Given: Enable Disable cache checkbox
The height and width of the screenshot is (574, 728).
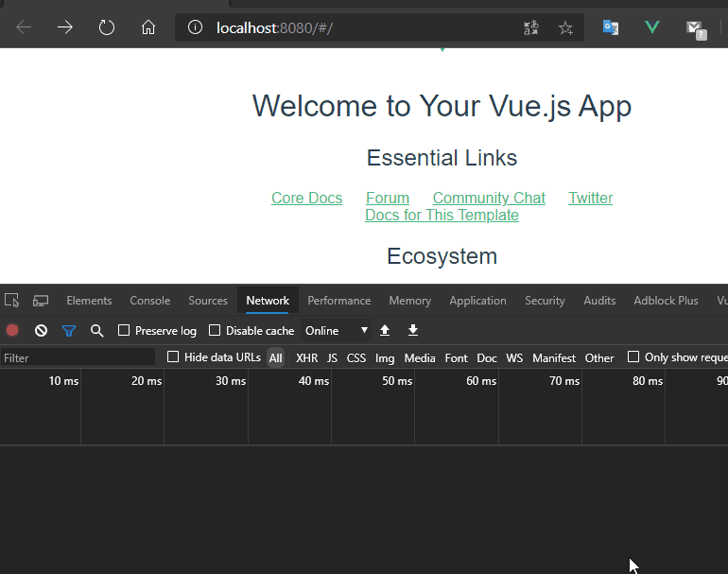Looking at the screenshot, I should 215,330.
